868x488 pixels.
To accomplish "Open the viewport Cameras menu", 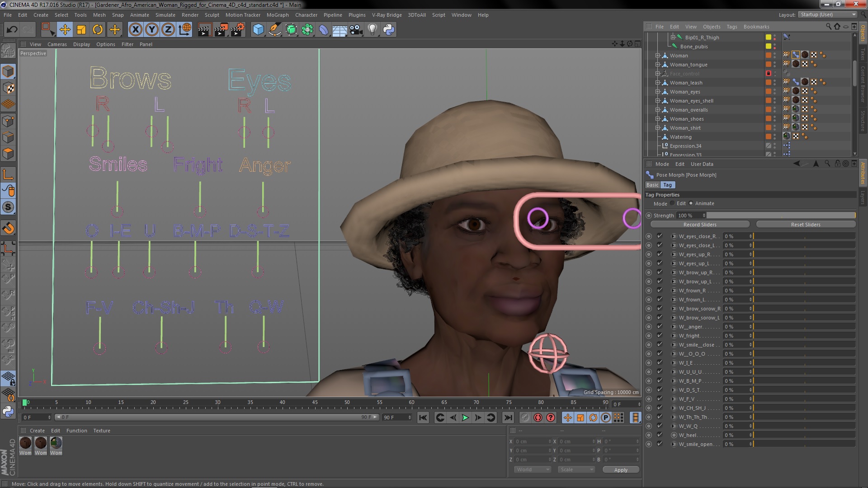I will 57,44.
